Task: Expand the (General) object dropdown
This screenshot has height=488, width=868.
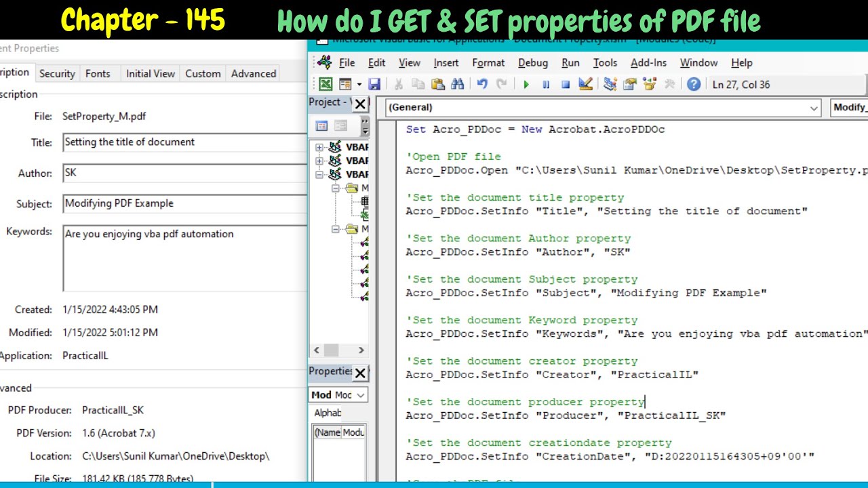Action: pyautogui.click(x=814, y=107)
